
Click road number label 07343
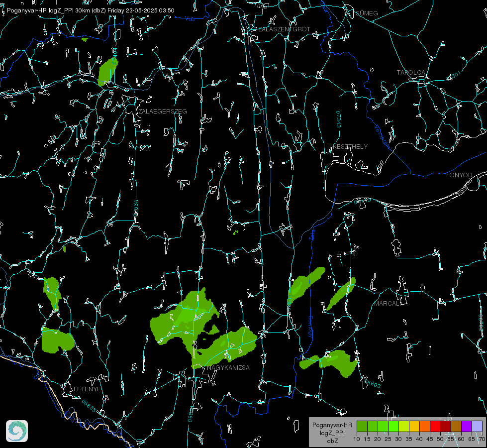click(x=338, y=119)
